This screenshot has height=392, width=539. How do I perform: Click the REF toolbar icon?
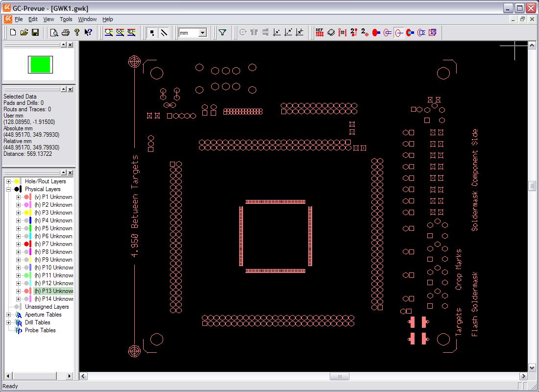click(x=319, y=32)
